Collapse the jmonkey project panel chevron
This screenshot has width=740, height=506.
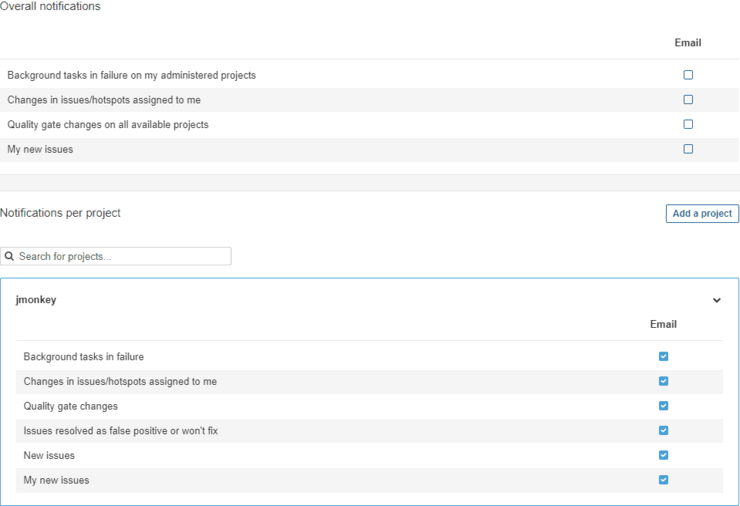click(x=717, y=300)
